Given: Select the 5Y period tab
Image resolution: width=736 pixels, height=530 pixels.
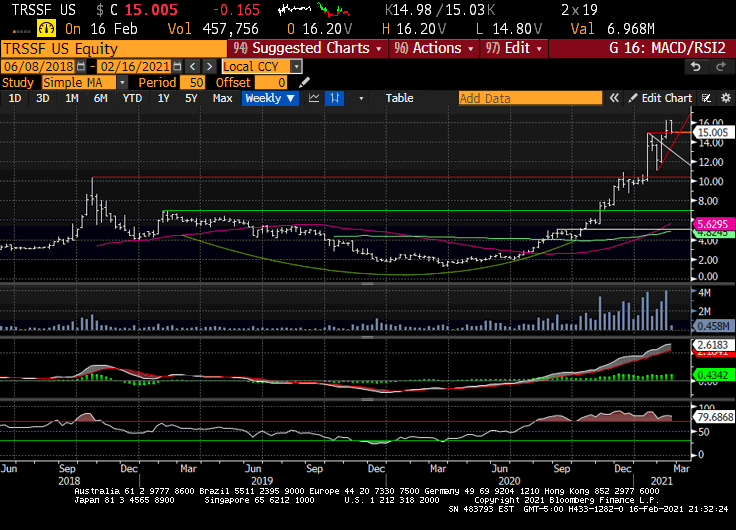Looking at the screenshot, I should coord(191,98).
